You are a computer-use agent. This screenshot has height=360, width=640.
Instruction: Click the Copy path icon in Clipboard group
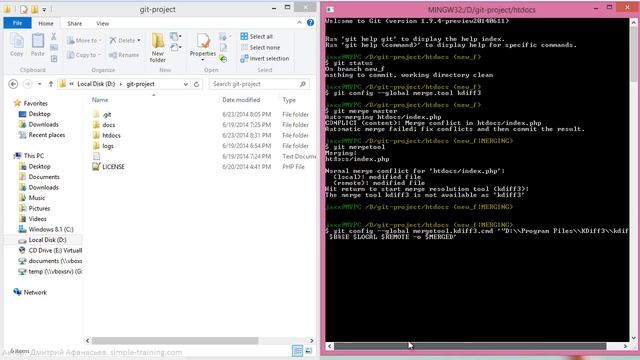[54, 48]
